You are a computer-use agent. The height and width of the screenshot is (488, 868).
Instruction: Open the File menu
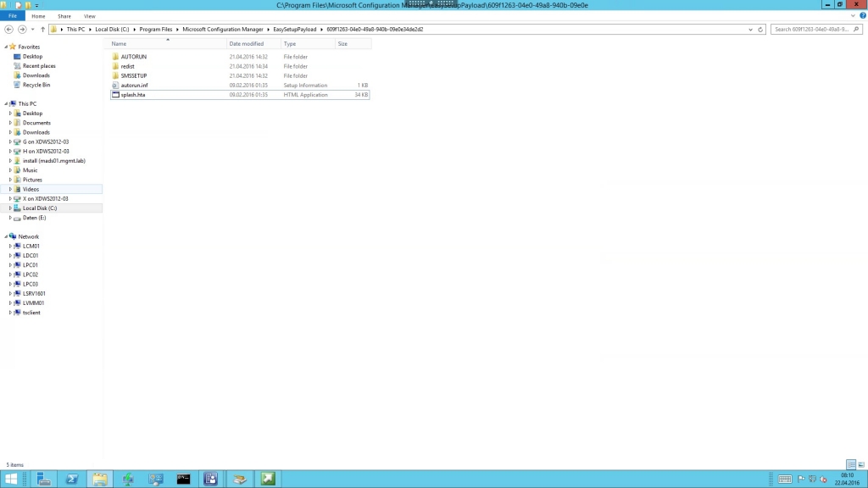pos(14,16)
